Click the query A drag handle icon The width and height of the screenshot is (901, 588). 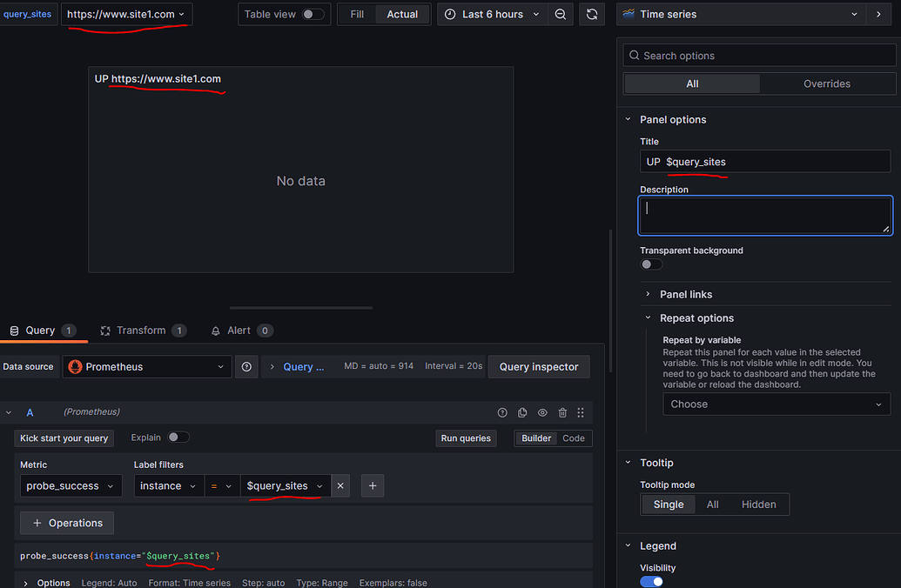(x=581, y=412)
